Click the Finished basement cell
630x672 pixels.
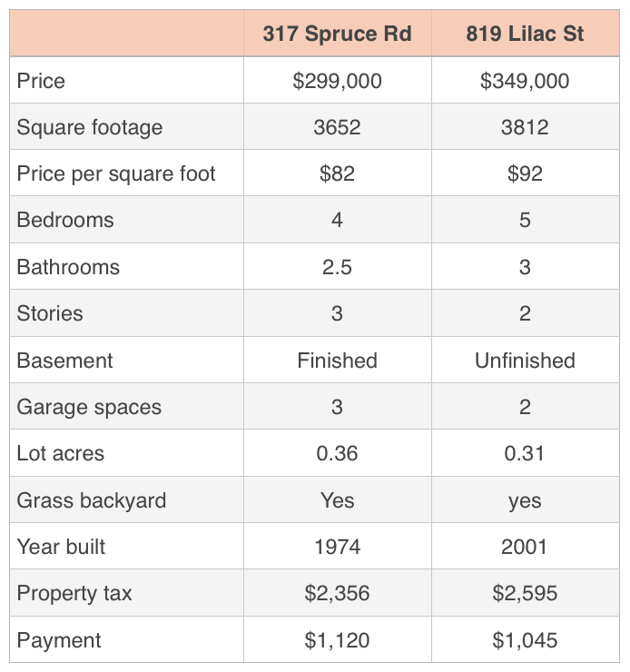pyautogui.click(x=338, y=360)
